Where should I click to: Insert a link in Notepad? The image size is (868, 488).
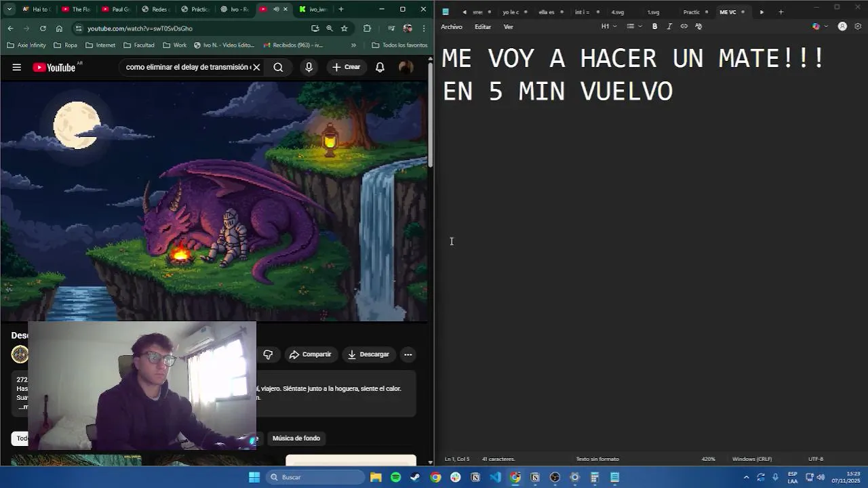684,26
